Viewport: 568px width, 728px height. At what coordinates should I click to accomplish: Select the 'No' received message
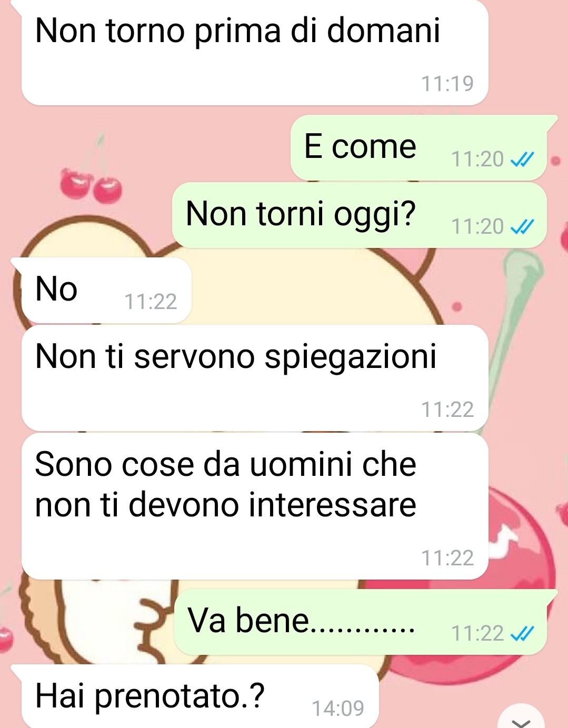click(x=106, y=291)
